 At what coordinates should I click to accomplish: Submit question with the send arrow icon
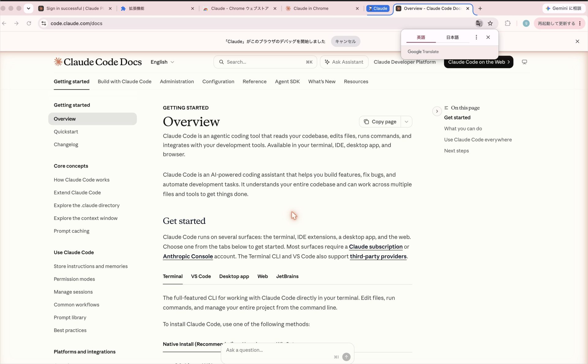coord(346,357)
